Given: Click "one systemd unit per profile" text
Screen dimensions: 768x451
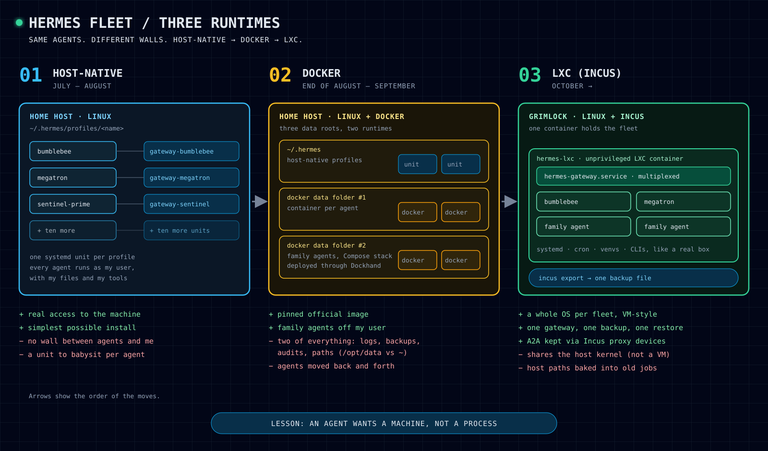Looking at the screenshot, I should 82,257.
